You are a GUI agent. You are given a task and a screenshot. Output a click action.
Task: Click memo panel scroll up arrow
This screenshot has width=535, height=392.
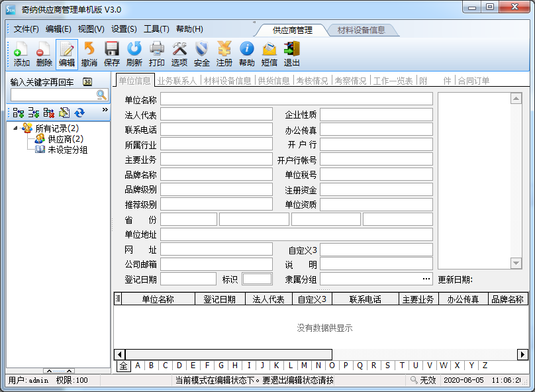coord(516,99)
